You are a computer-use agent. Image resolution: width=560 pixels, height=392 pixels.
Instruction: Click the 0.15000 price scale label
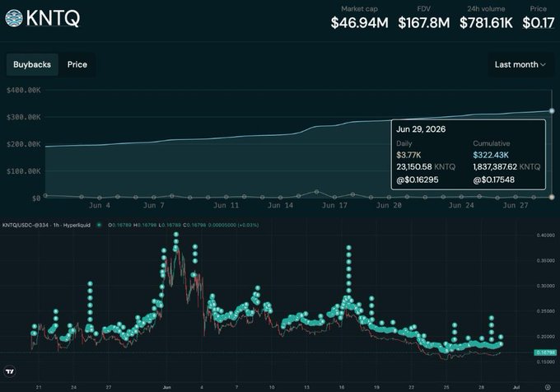(546, 362)
